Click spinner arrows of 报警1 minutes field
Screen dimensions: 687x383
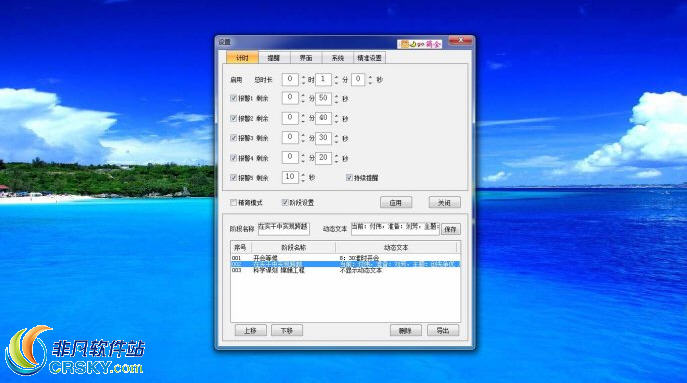point(303,99)
